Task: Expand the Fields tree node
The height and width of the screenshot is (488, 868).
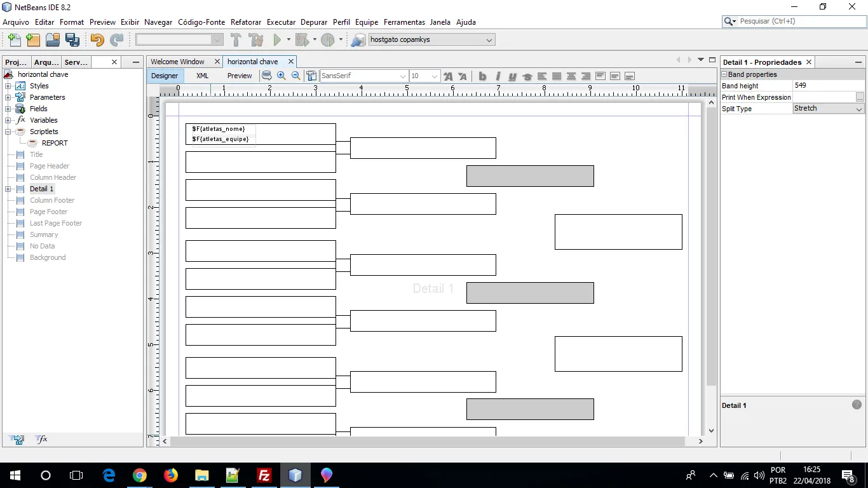Action: [8, 109]
